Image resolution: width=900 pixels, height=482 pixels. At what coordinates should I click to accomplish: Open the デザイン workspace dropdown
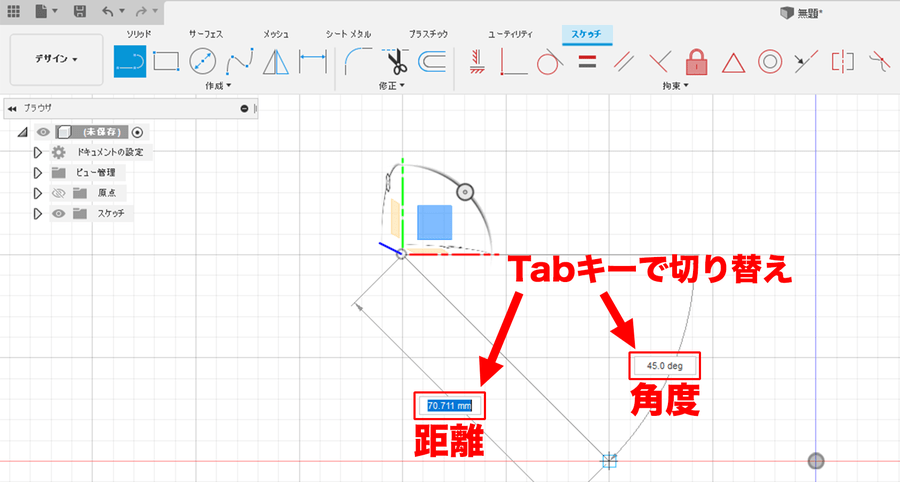(x=56, y=59)
